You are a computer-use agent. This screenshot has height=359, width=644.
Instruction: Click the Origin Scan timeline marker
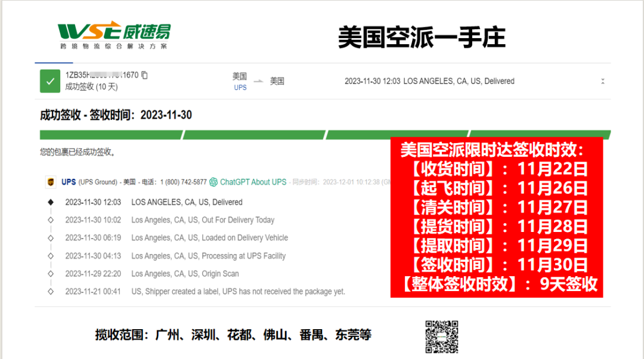click(x=51, y=274)
